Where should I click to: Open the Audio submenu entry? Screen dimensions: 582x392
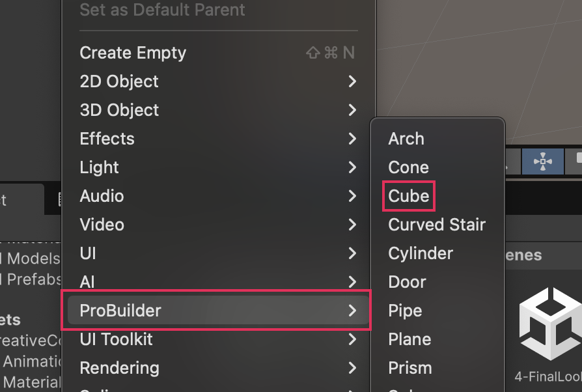102,196
